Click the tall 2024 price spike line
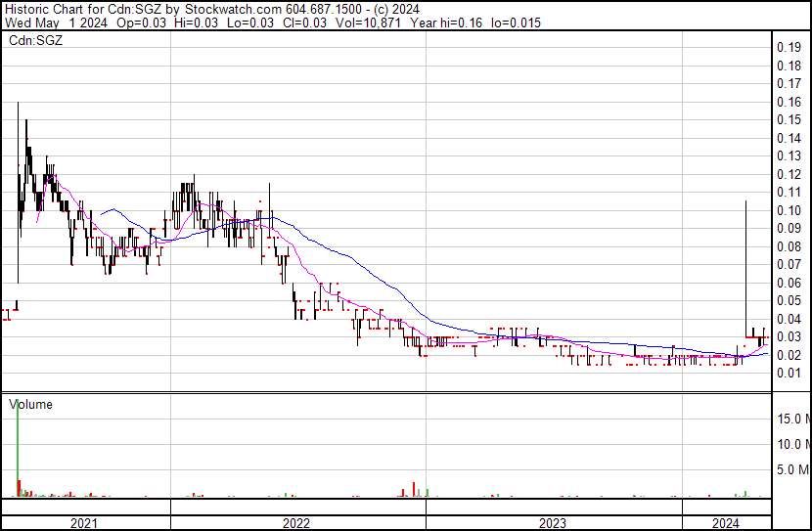Viewport: 812px width, 531px height. 746,264
